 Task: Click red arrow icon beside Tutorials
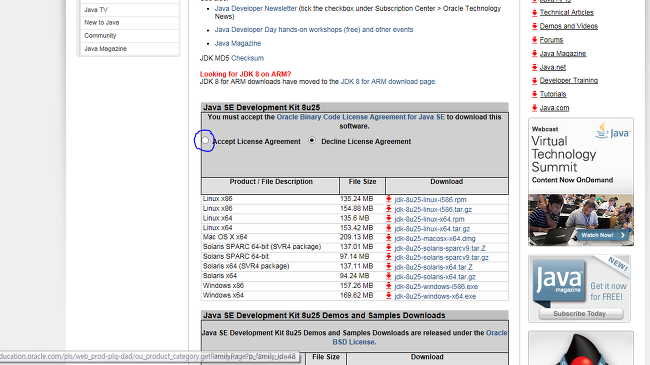point(534,95)
